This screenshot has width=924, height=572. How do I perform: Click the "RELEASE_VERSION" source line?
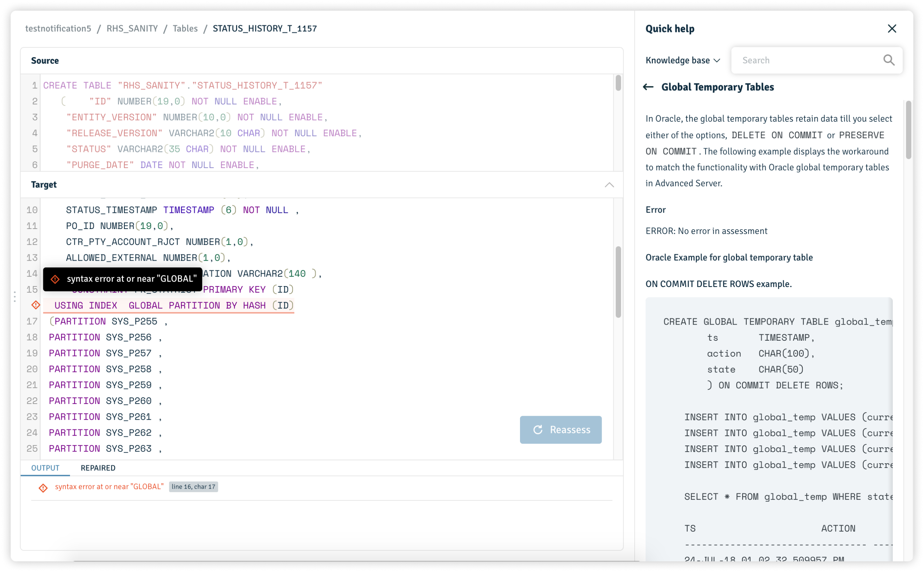tap(214, 133)
